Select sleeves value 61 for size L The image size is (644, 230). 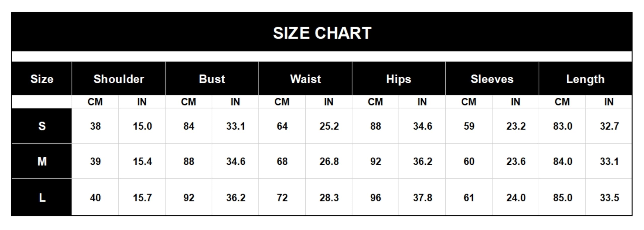[469, 198]
